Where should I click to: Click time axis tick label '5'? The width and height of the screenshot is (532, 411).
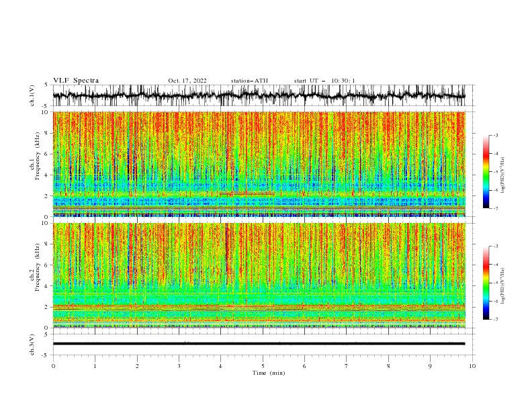263,366
